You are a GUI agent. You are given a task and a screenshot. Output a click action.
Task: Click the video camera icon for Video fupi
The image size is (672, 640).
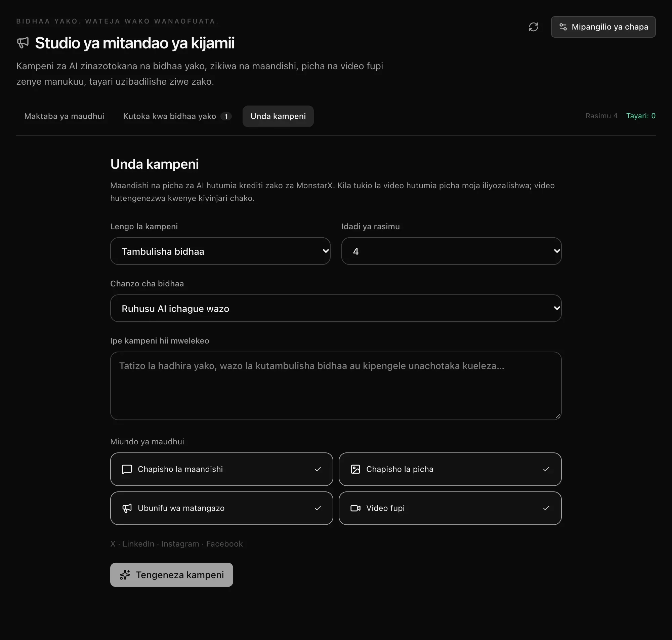click(355, 508)
